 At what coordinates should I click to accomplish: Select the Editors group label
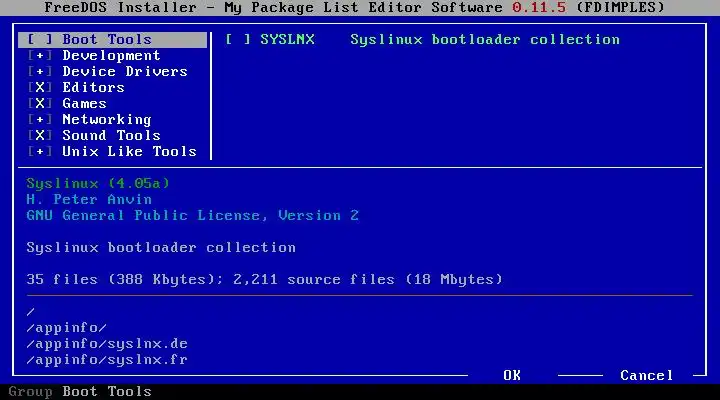click(x=93, y=88)
